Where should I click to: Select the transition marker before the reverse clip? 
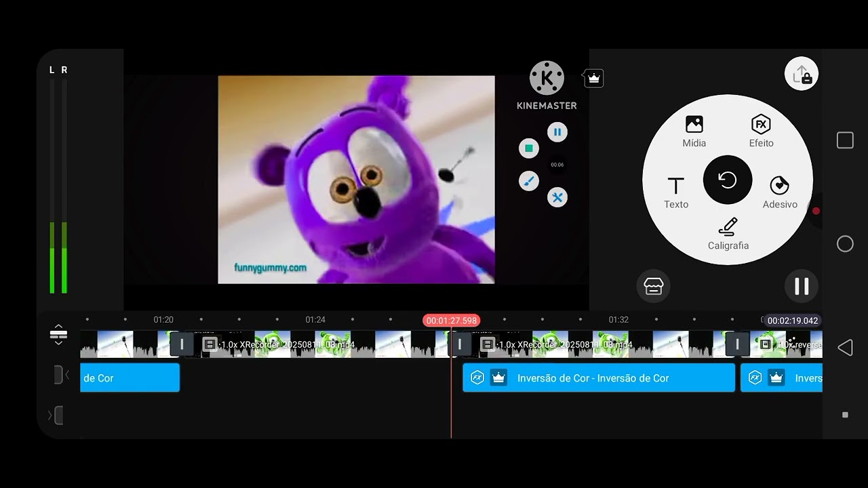[737, 344]
